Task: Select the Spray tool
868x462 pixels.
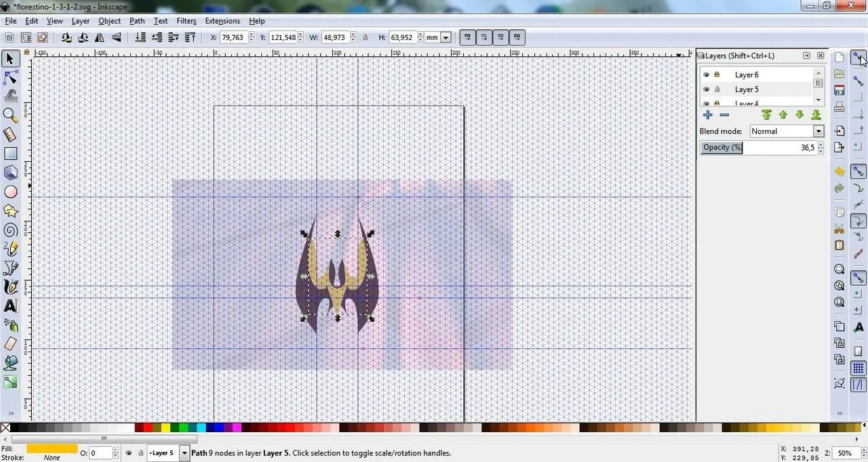Action: point(10,325)
